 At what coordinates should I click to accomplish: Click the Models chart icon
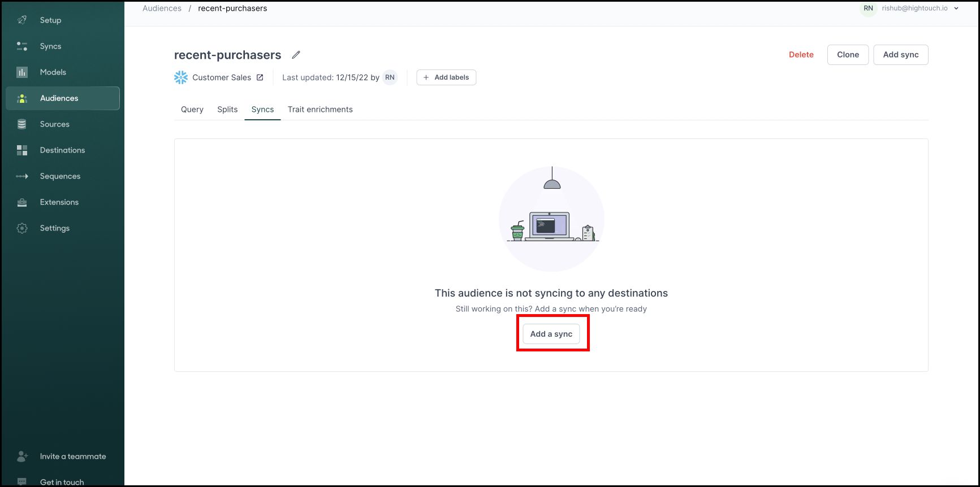(22, 72)
